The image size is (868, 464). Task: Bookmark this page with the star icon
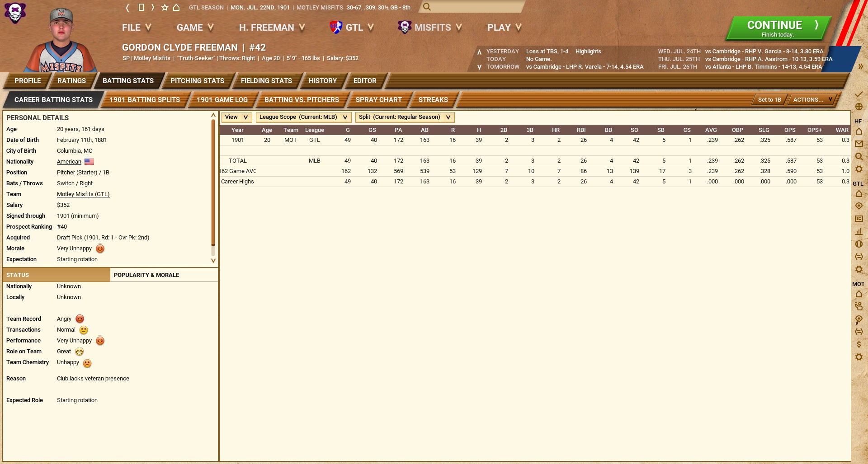[x=165, y=8]
